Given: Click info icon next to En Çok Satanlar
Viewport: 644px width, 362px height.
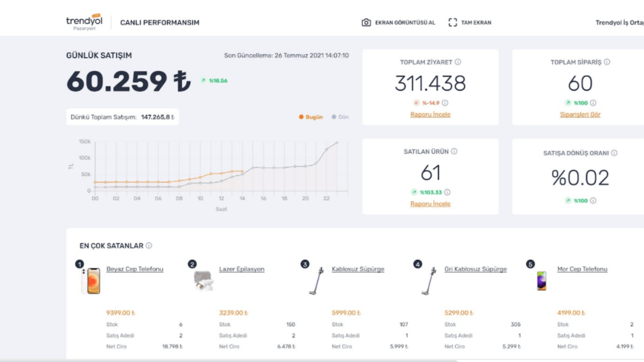Looking at the screenshot, I should 149,246.
